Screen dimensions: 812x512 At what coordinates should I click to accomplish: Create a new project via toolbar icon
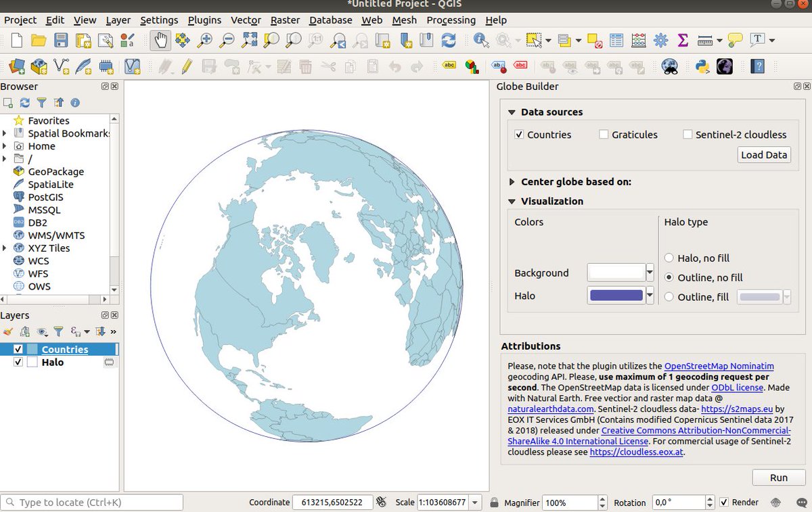[16, 41]
